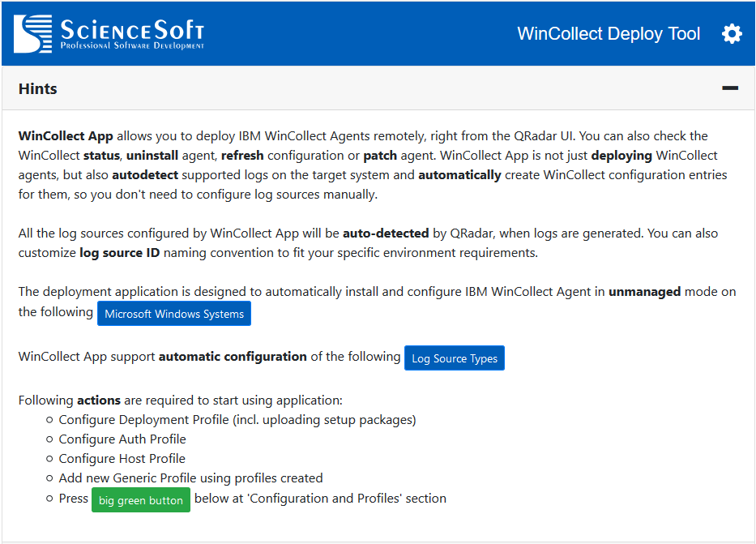Click the WinCollect Deploy Tool title

(x=609, y=34)
